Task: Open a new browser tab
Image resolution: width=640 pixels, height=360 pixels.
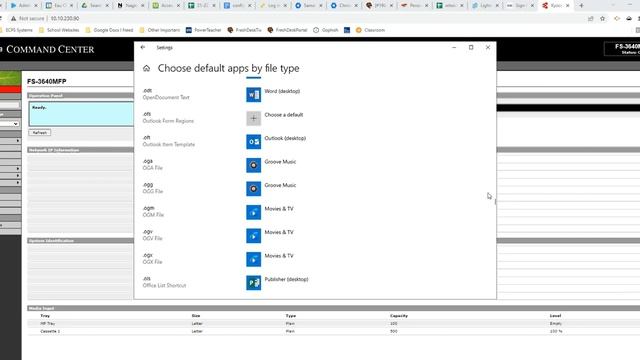Action: pyautogui.click(x=581, y=6)
